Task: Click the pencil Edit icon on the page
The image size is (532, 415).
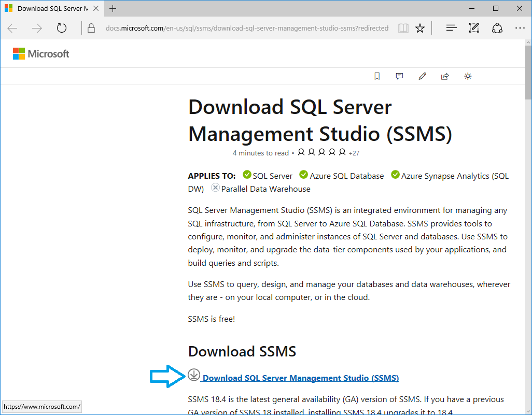Action: coord(422,76)
